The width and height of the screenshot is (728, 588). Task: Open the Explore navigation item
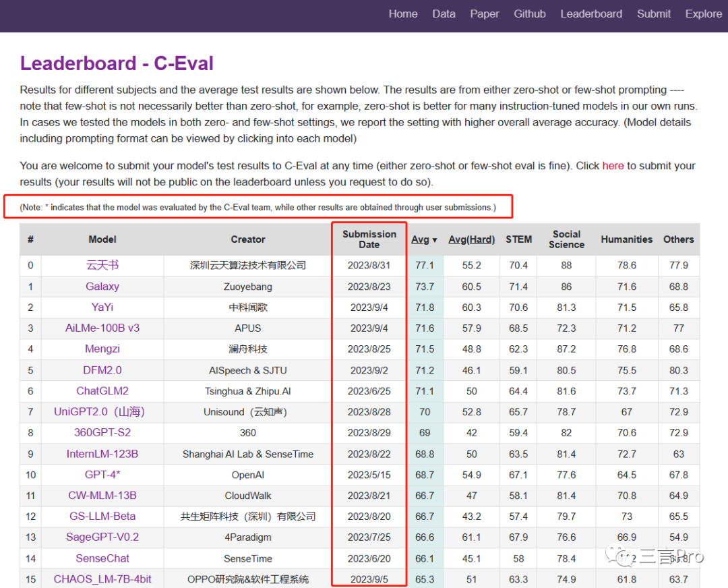click(x=703, y=14)
